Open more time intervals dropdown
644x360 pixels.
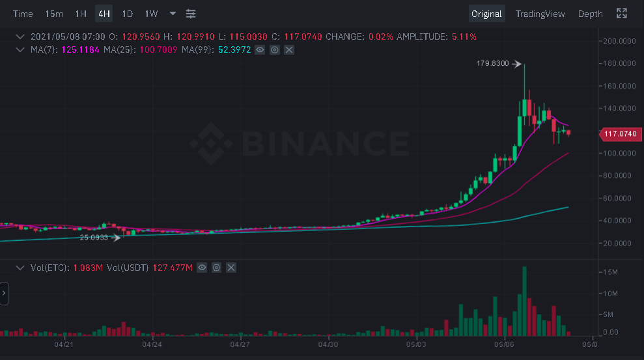point(173,14)
